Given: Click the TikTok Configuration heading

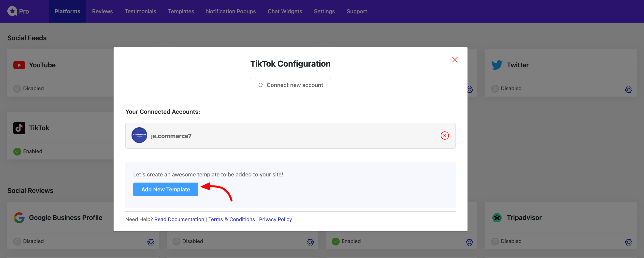Looking at the screenshot, I should click(290, 63).
